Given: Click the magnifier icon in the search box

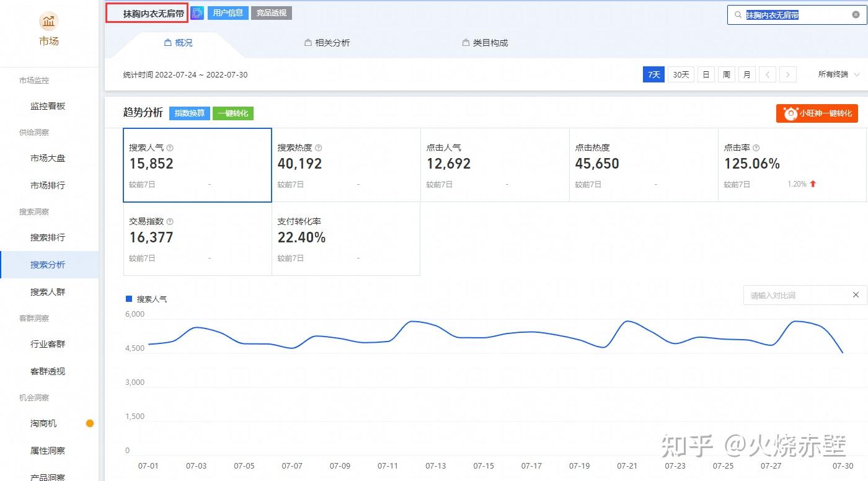Looking at the screenshot, I should [x=738, y=15].
